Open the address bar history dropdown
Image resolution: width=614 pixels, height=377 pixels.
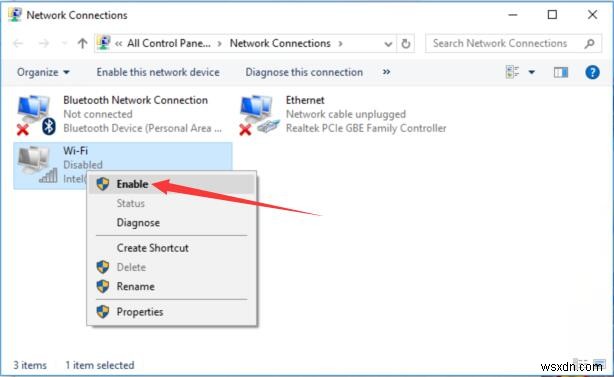388,44
